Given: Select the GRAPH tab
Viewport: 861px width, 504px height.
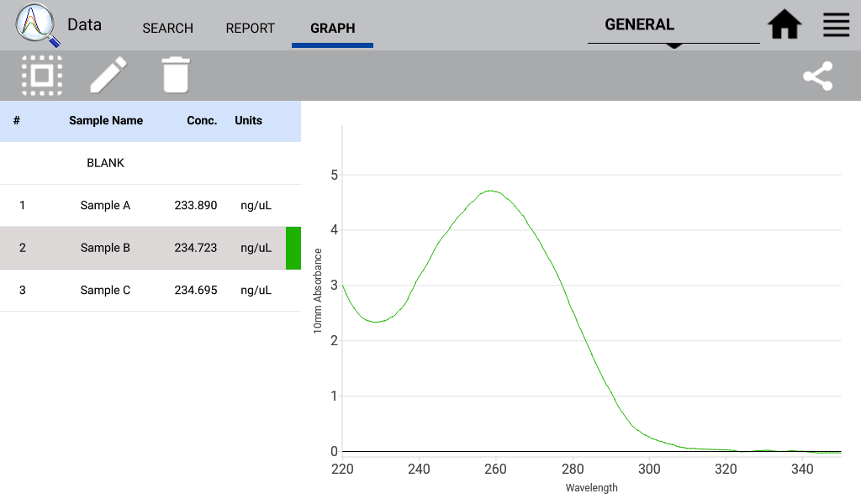Looking at the screenshot, I should (332, 29).
